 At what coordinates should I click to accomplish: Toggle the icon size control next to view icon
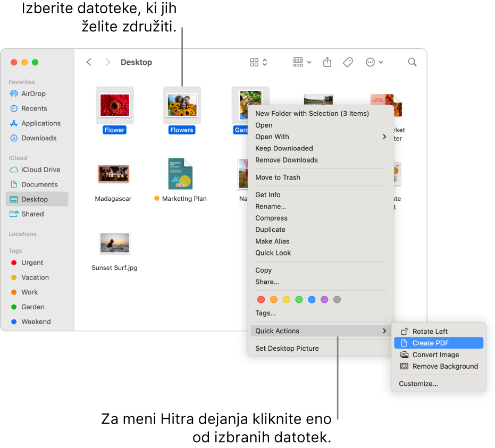point(264,62)
